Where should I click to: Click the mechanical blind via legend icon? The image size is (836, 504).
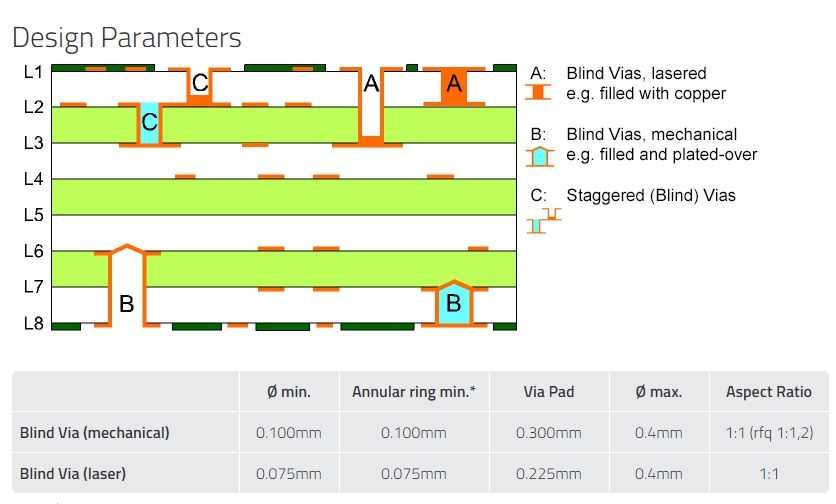click(538, 155)
